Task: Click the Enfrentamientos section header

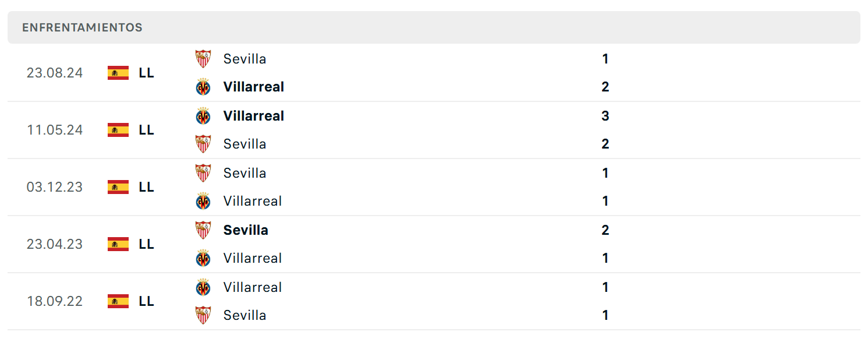Action: point(434,27)
